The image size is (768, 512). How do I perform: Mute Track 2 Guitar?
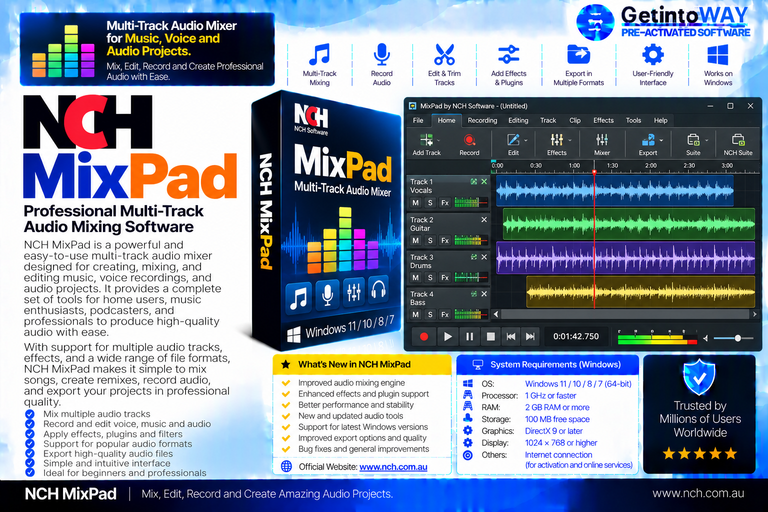click(x=415, y=240)
